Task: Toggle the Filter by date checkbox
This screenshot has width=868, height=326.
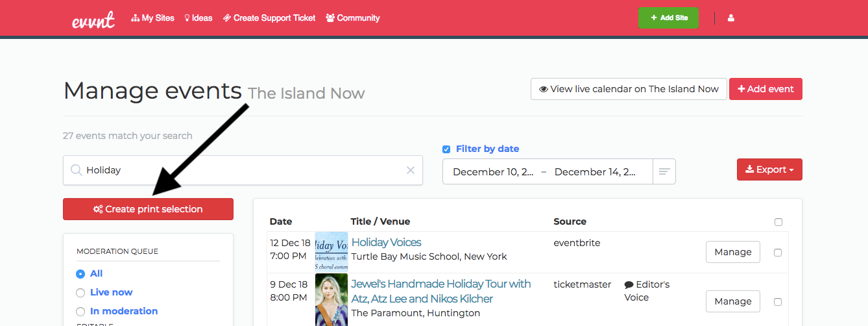Action: [x=446, y=149]
